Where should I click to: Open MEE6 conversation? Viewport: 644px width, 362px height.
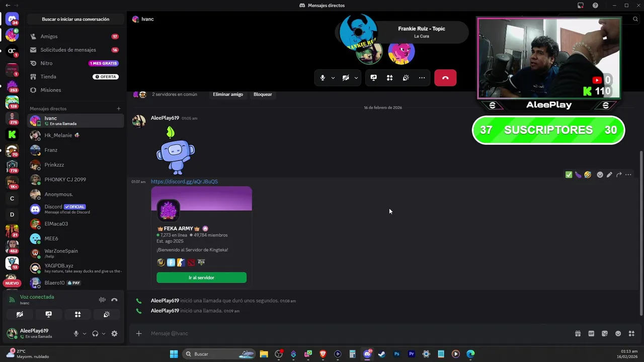[x=75, y=238]
